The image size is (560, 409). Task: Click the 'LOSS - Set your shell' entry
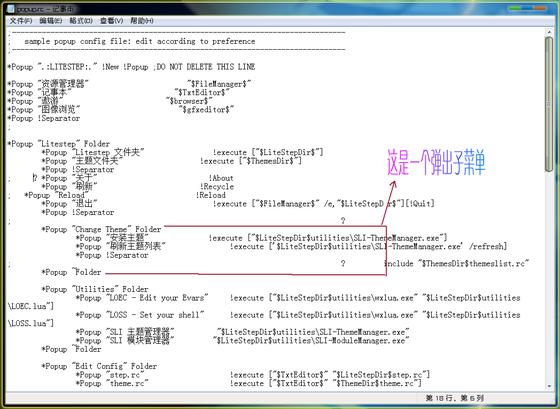coord(140,315)
